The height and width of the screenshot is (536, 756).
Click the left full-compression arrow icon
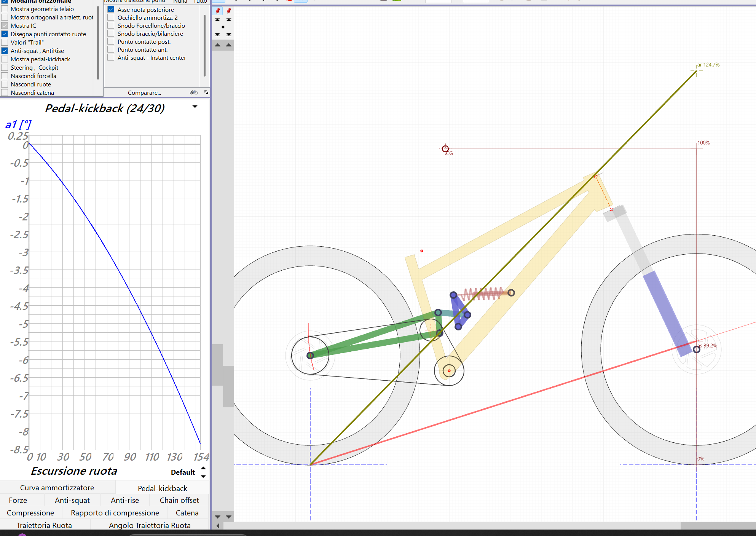click(x=217, y=34)
